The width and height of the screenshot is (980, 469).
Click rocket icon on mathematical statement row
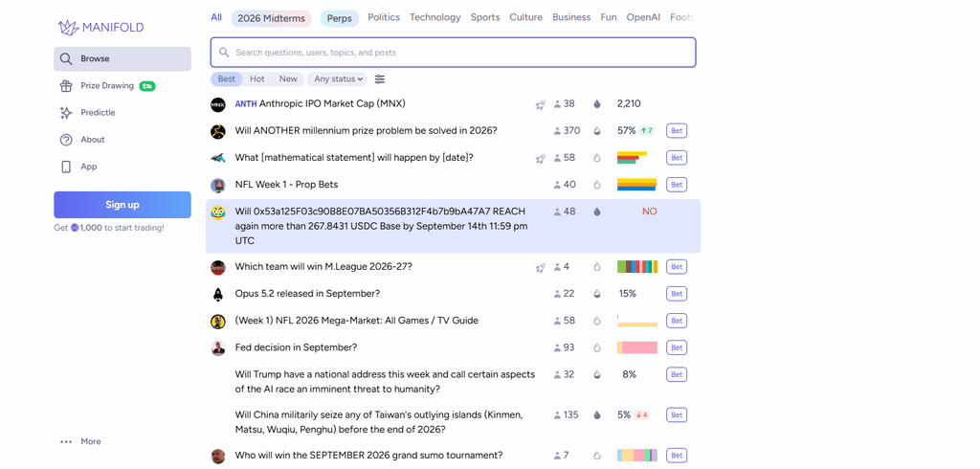point(540,159)
